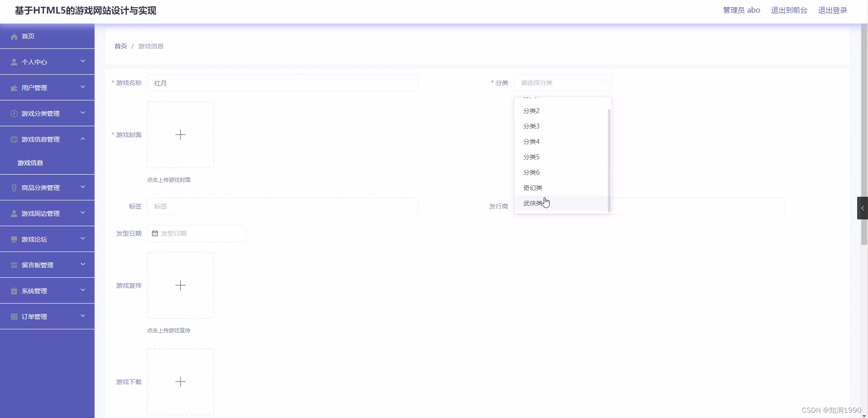868x418 pixels.
Task: Click 退出登录 to log out
Action: tap(833, 10)
